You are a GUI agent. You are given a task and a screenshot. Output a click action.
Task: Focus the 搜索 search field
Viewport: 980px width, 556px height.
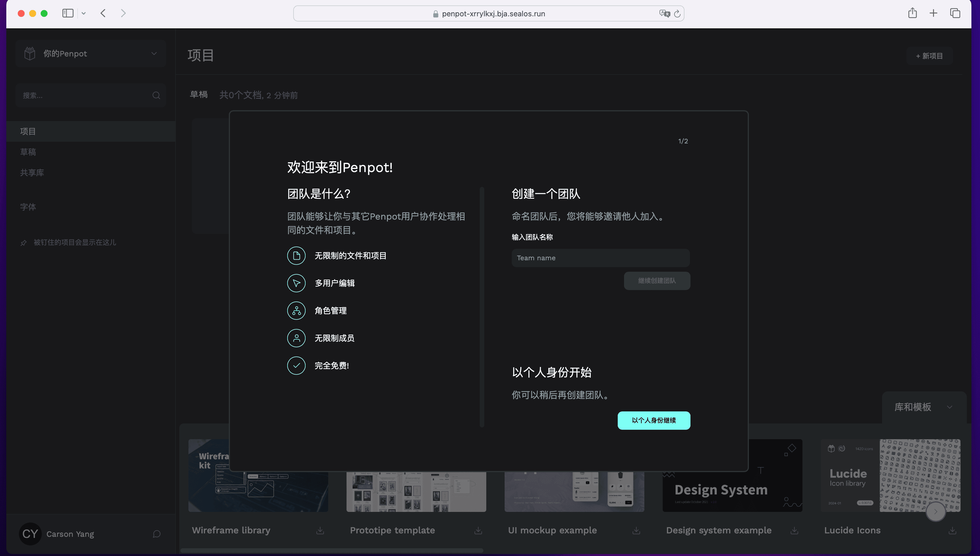[91, 95]
